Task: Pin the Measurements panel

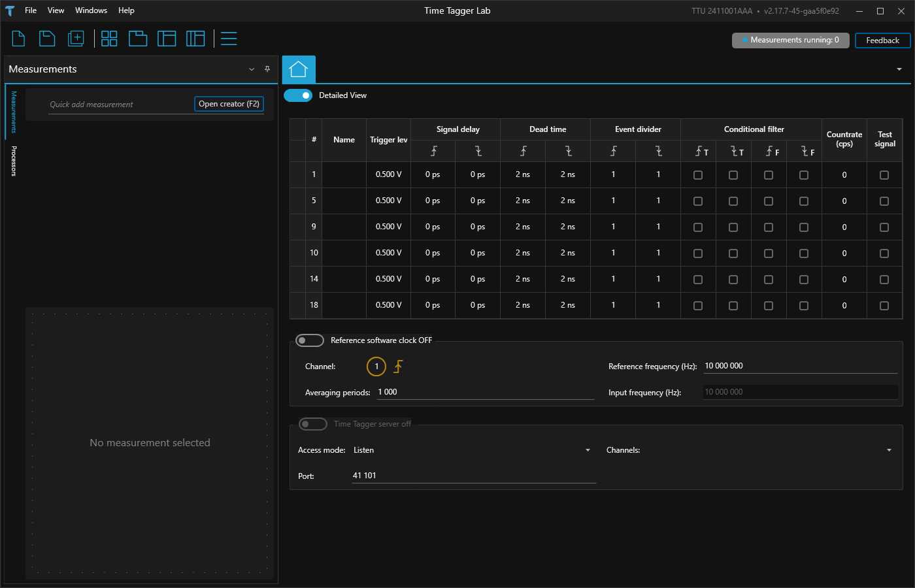Action: click(x=267, y=69)
